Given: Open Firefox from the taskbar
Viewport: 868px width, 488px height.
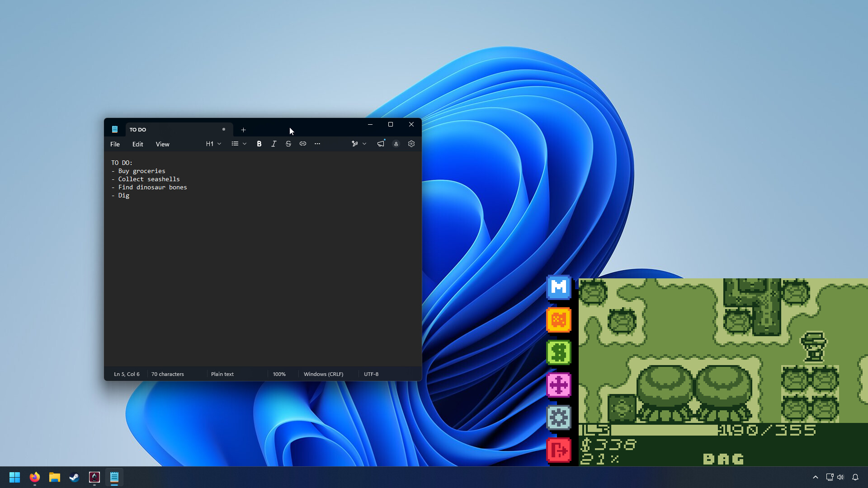Looking at the screenshot, I should [35, 477].
